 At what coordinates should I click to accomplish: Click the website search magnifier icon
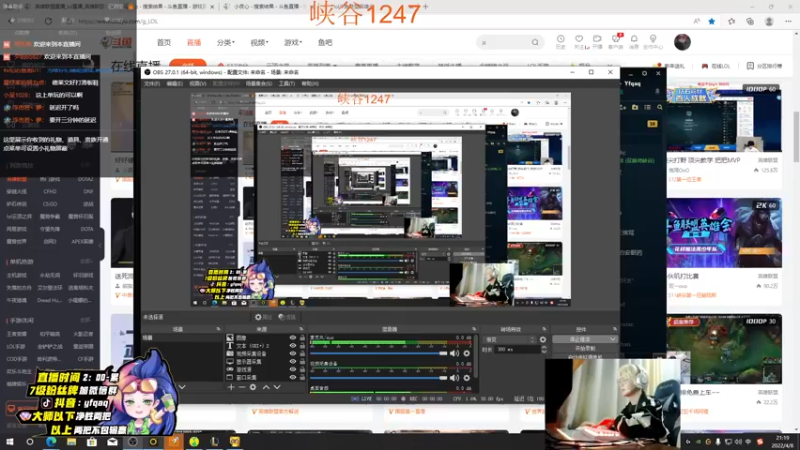pyautogui.click(x=535, y=42)
